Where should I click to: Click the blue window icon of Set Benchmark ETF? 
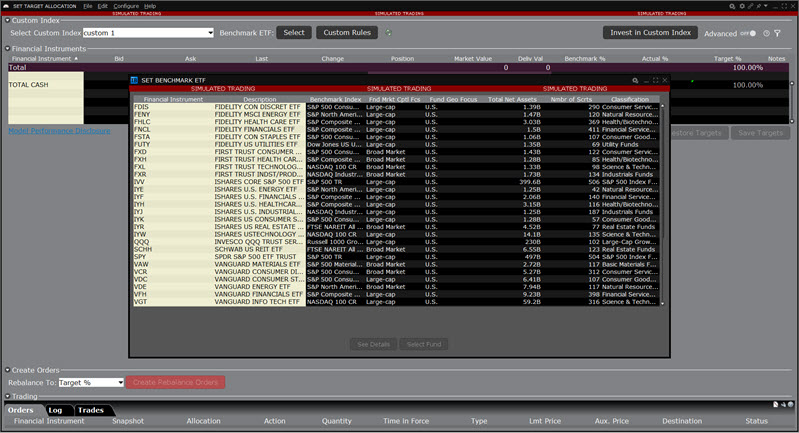click(x=135, y=80)
